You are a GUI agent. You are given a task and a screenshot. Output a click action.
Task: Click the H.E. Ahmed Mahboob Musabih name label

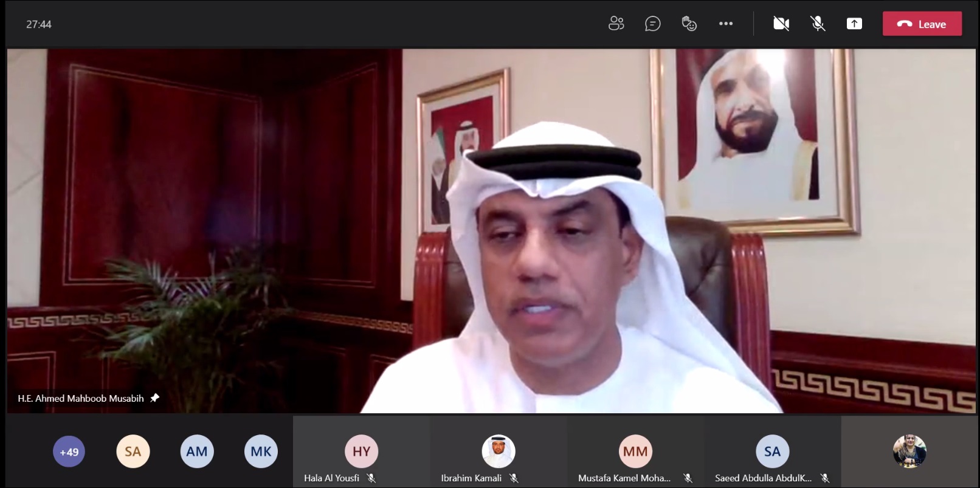coord(81,399)
